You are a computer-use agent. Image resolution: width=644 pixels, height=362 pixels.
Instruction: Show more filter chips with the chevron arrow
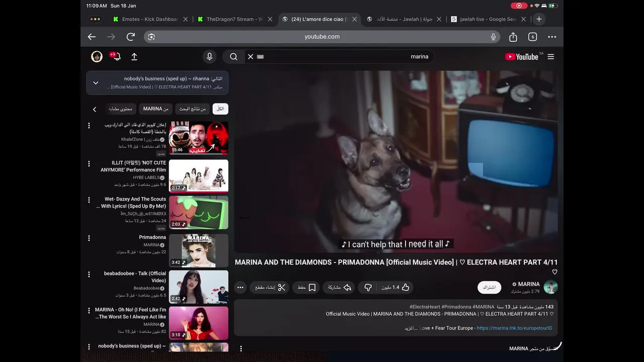tap(94, 109)
